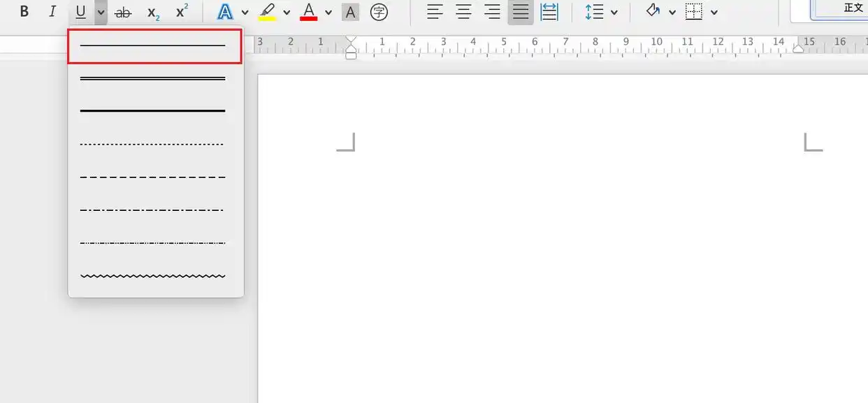Apply yellow highlight with highlighter icon
868x403 pixels.
point(267,12)
